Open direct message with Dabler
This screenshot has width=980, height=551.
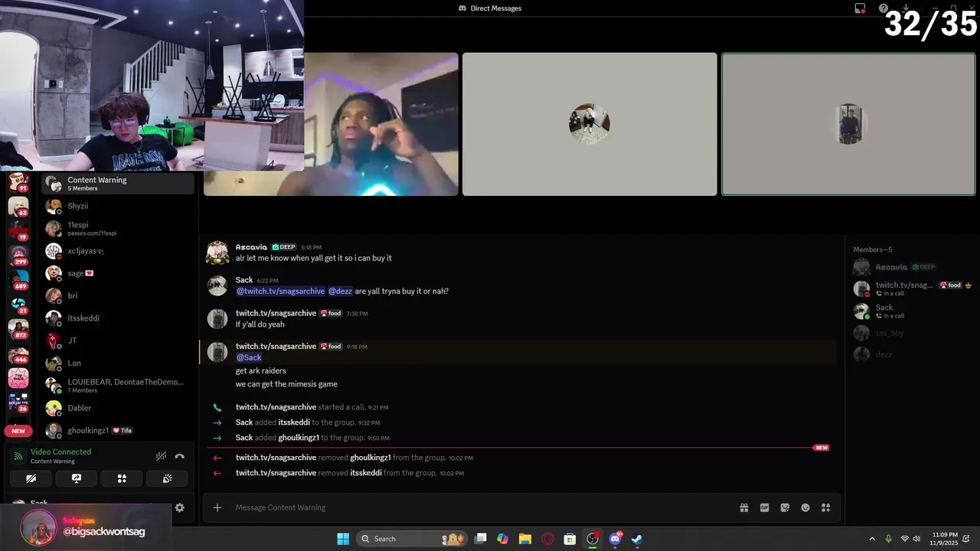(118, 408)
